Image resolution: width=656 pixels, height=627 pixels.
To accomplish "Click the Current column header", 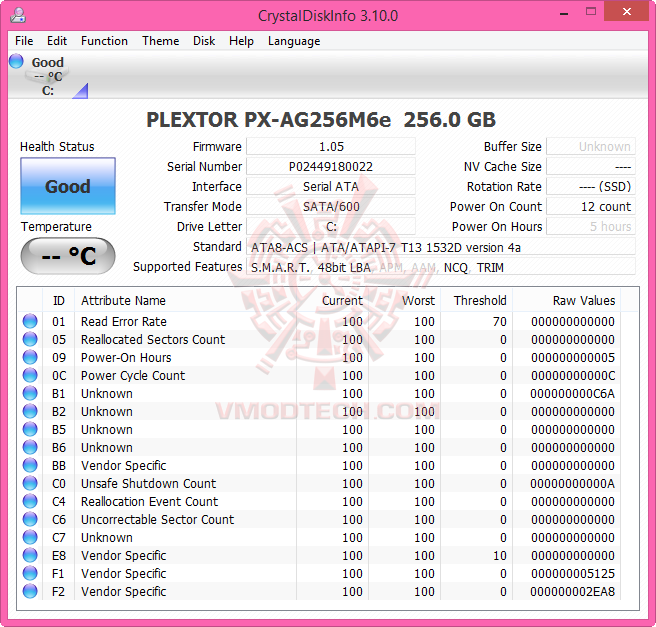I will click(x=333, y=300).
